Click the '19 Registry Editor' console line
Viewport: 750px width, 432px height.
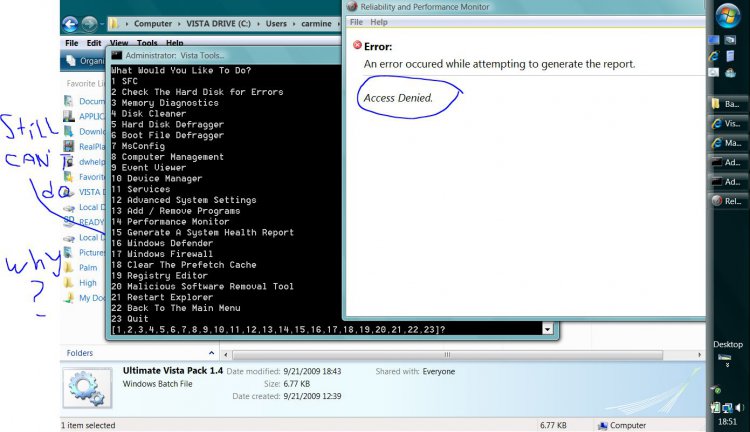point(159,276)
